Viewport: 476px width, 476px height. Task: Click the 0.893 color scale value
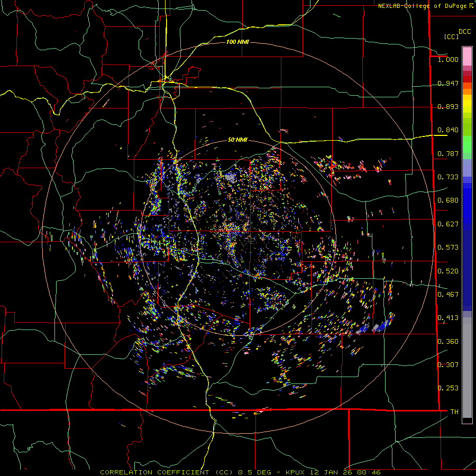pyautogui.click(x=448, y=107)
